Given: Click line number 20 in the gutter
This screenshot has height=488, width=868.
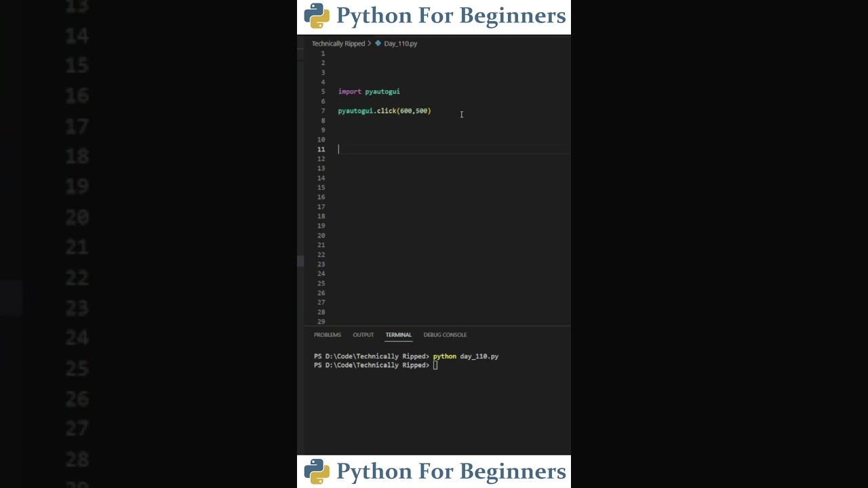Looking at the screenshot, I should tap(321, 235).
